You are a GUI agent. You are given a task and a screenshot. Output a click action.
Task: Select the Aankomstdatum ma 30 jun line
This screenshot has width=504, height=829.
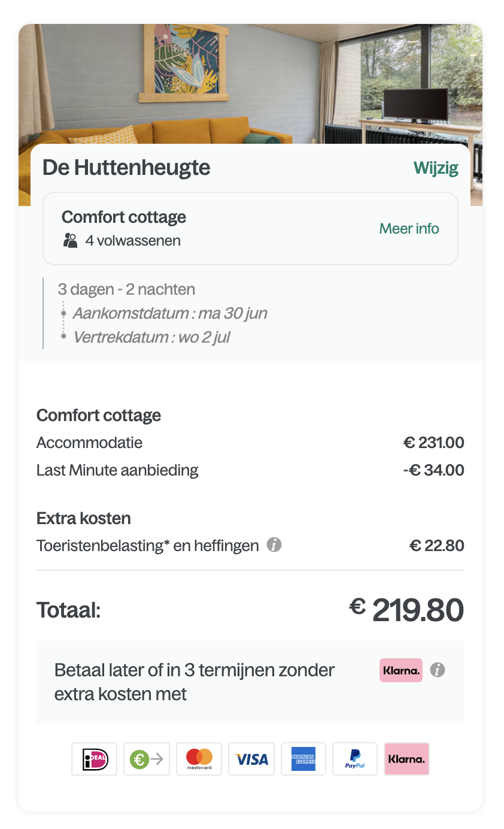(170, 313)
